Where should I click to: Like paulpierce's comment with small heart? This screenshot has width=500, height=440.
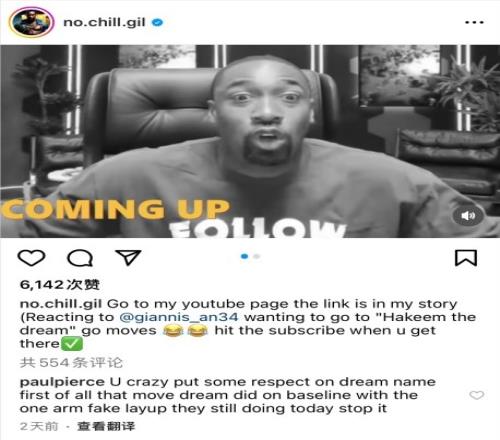coord(476,395)
